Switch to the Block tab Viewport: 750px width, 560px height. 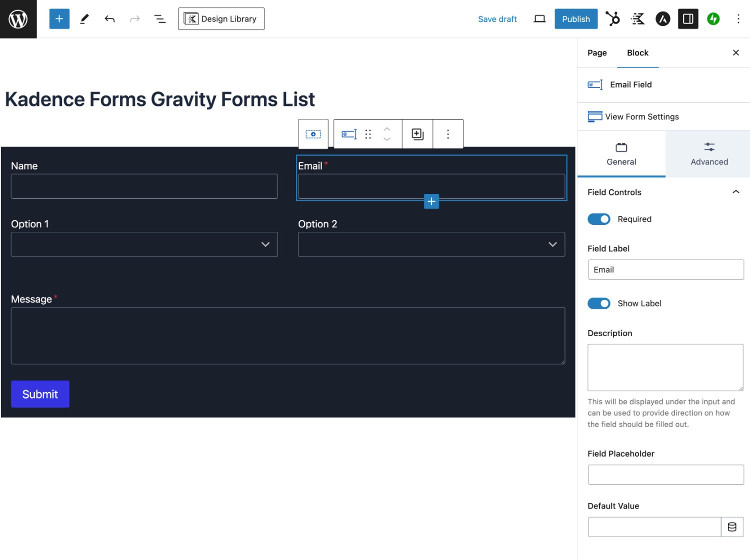(637, 53)
